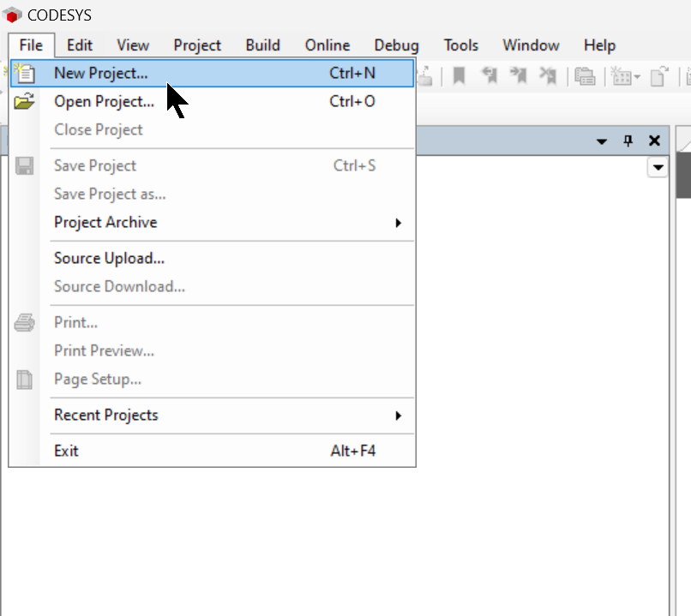Click the Open Project folder icon
Screen dimensions: 691x616
coord(24,101)
